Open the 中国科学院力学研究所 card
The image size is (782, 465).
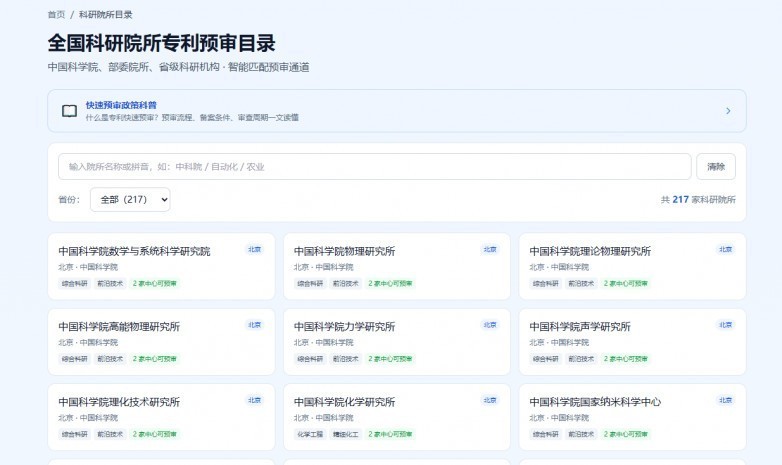pyautogui.click(x=397, y=342)
